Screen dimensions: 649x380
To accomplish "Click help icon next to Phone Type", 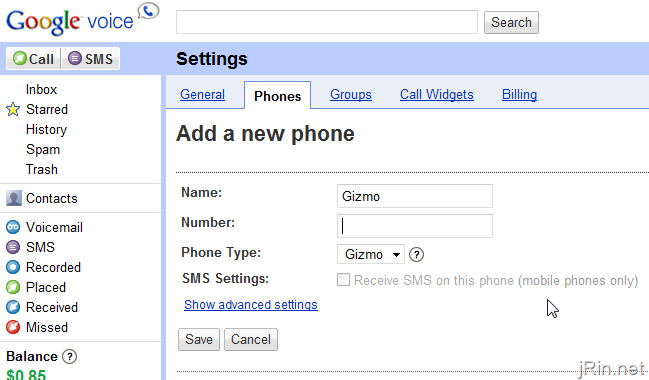I will point(416,254).
